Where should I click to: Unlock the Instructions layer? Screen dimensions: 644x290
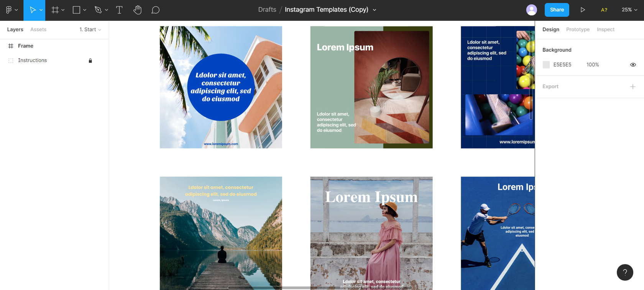90,61
